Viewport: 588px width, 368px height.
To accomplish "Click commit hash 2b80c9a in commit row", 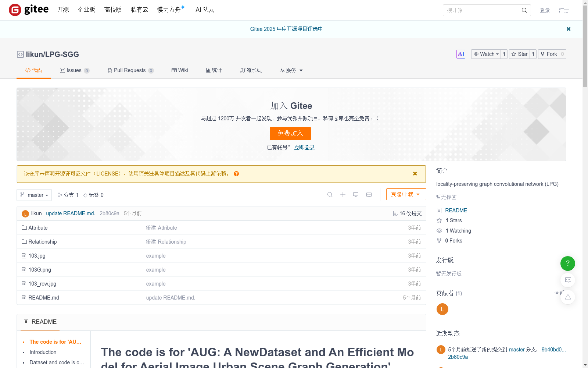I will [110, 213].
